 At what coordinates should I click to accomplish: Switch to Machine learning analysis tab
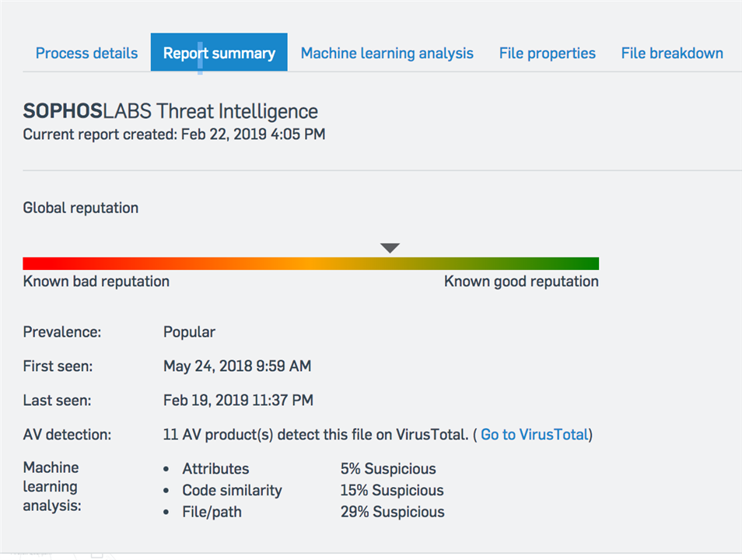tap(387, 54)
